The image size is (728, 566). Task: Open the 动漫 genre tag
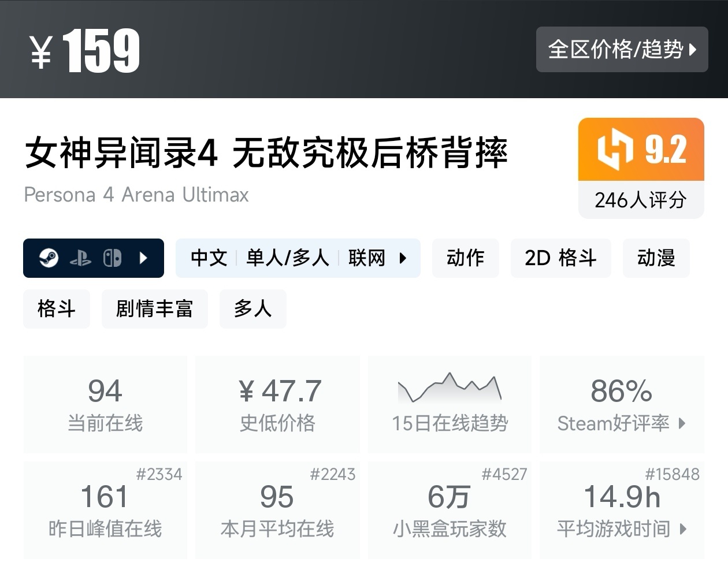coord(656,258)
